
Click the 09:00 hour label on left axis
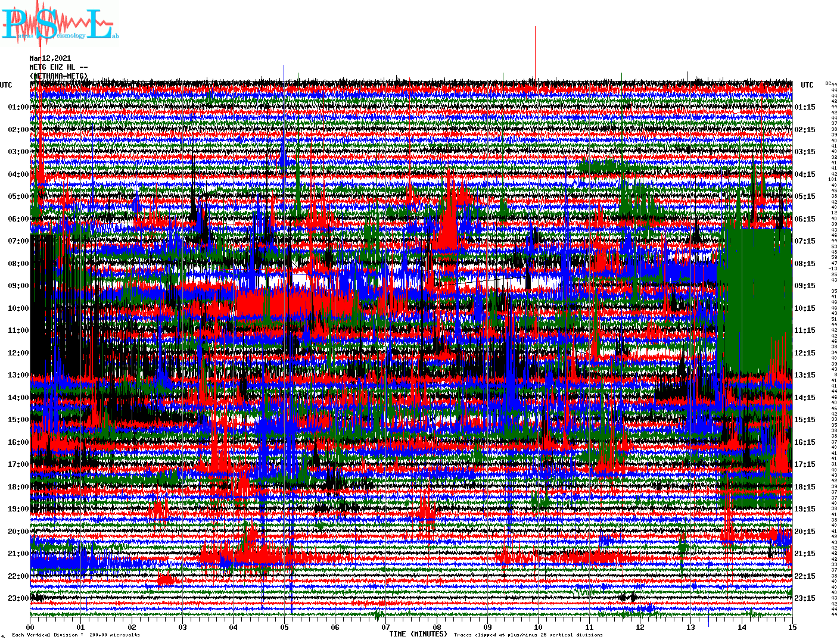pyautogui.click(x=18, y=286)
